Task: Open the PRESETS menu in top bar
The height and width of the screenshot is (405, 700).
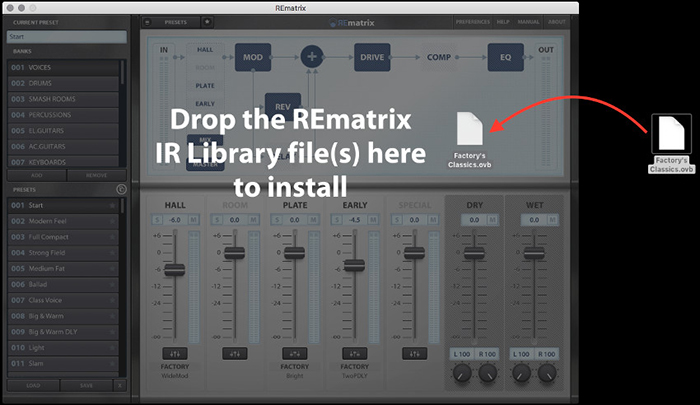Action: click(176, 22)
